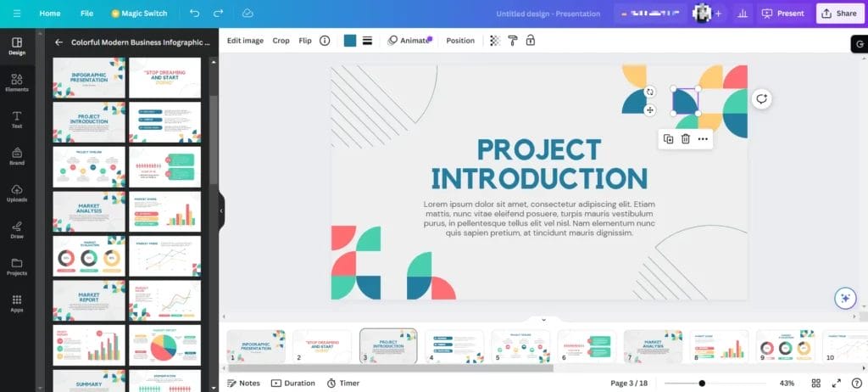Click the Redo arrow
Image resolution: width=868 pixels, height=392 pixels.
point(218,14)
